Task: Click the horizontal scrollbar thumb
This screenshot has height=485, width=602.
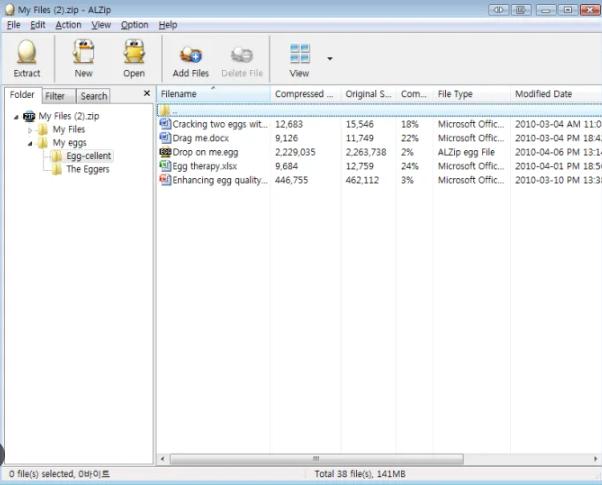Action: click(x=317, y=459)
